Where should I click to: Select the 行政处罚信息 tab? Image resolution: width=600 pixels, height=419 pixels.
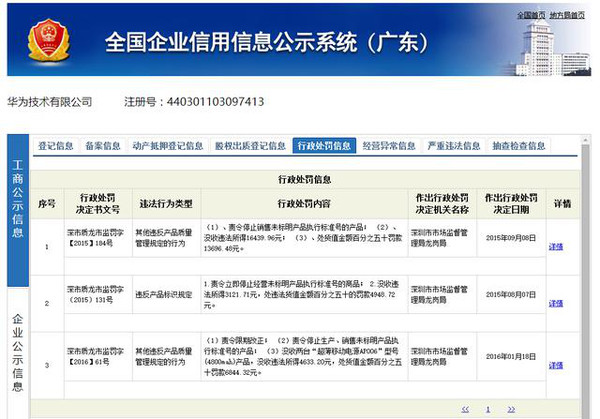[x=324, y=145]
